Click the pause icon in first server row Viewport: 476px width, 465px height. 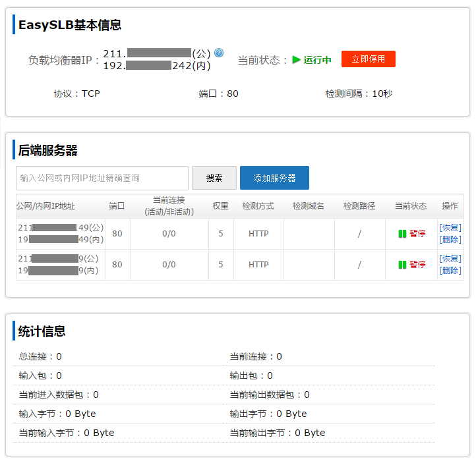(x=402, y=234)
